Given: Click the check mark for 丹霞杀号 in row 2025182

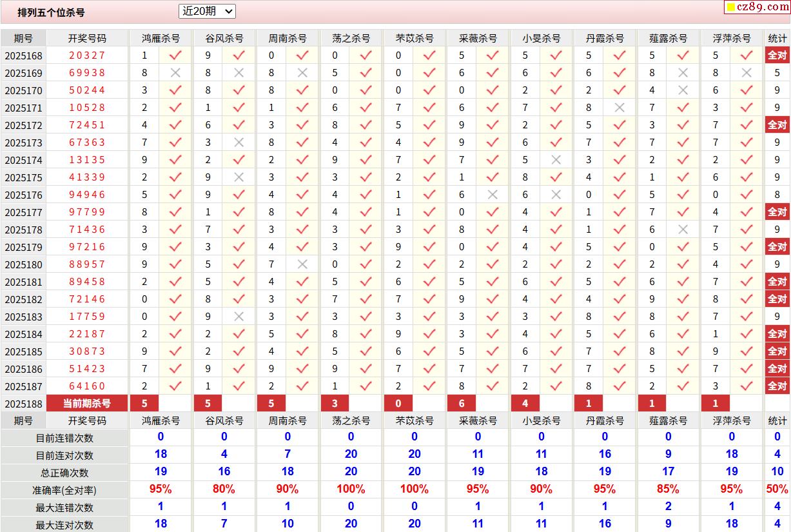Looking at the screenshot, I should pyautogui.click(x=620, y=299).
